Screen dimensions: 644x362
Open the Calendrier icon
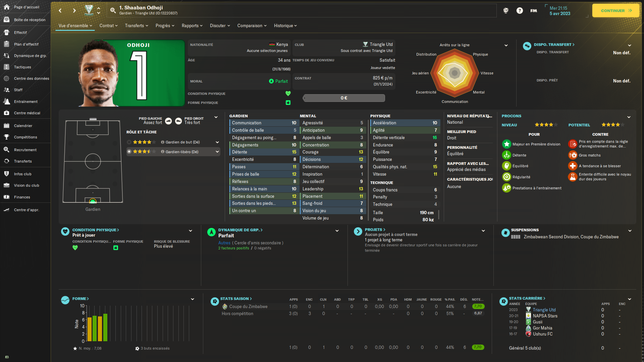click(7, 126)
